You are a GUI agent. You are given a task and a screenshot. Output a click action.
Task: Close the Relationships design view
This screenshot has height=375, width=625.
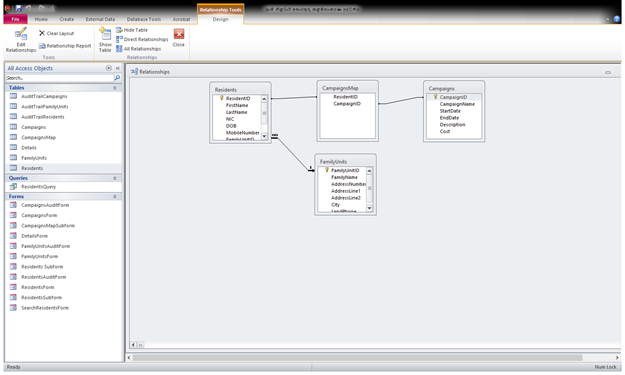click(179, 38)
